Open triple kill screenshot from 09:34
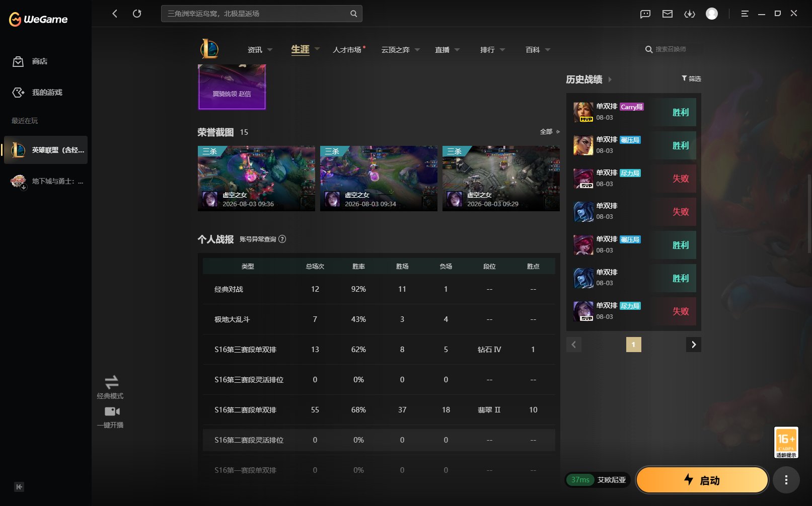 coord(379,179)
